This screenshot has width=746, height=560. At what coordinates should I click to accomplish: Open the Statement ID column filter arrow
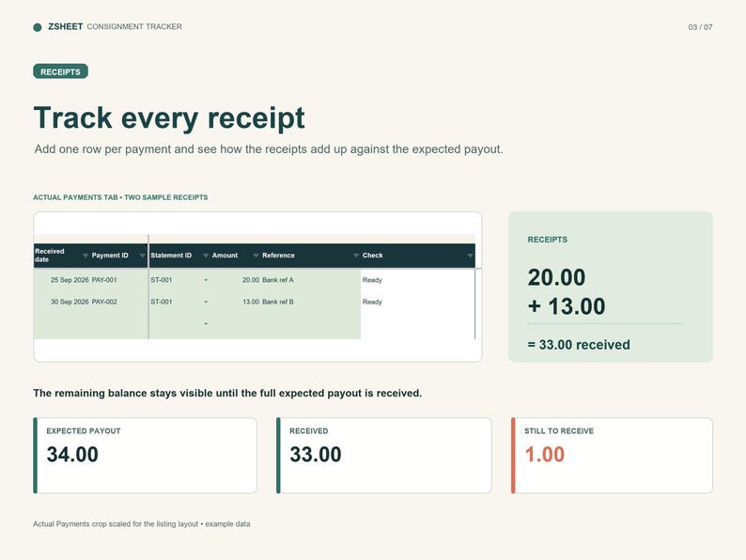pos(206,256)
